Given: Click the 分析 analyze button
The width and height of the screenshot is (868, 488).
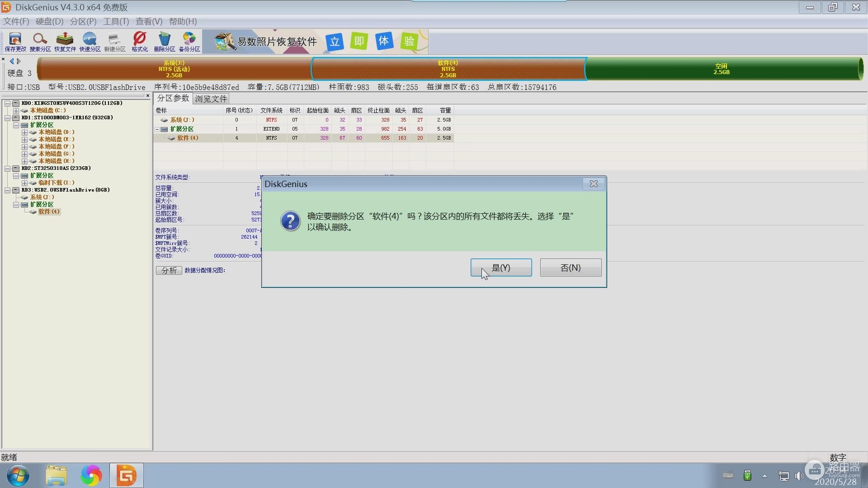Looking at the screenshot, I should coord(169,270).
